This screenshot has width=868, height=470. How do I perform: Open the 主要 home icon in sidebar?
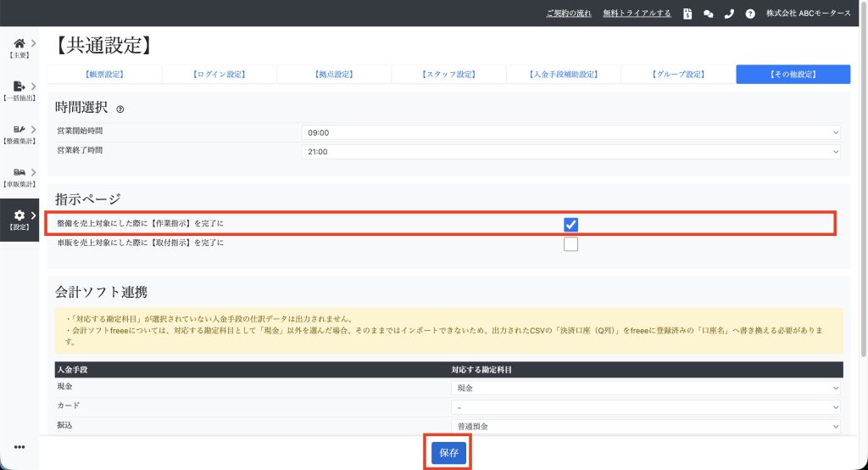(x=19, y=44)
